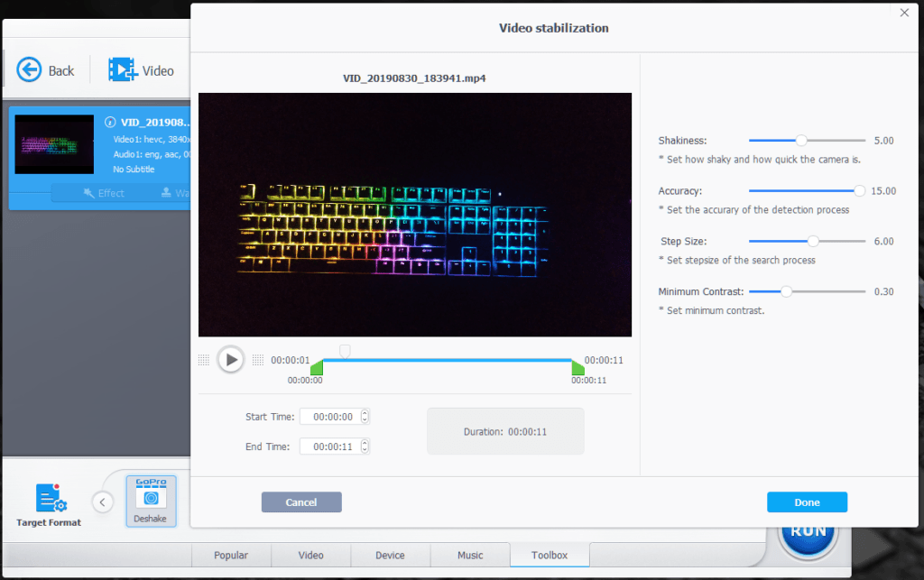Switch to the Music tab
924x580 pixels.
coord(469,556)
